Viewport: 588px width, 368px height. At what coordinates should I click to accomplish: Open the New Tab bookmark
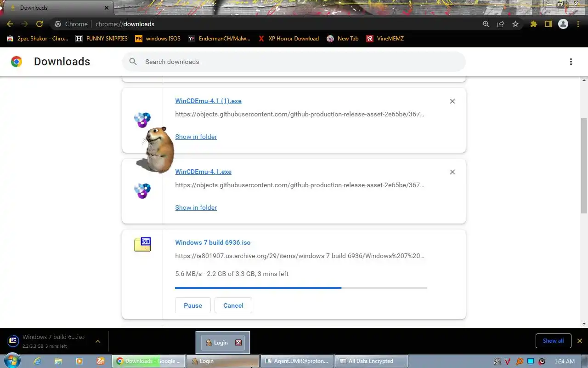pyautogui.click(x=343, y=39)
